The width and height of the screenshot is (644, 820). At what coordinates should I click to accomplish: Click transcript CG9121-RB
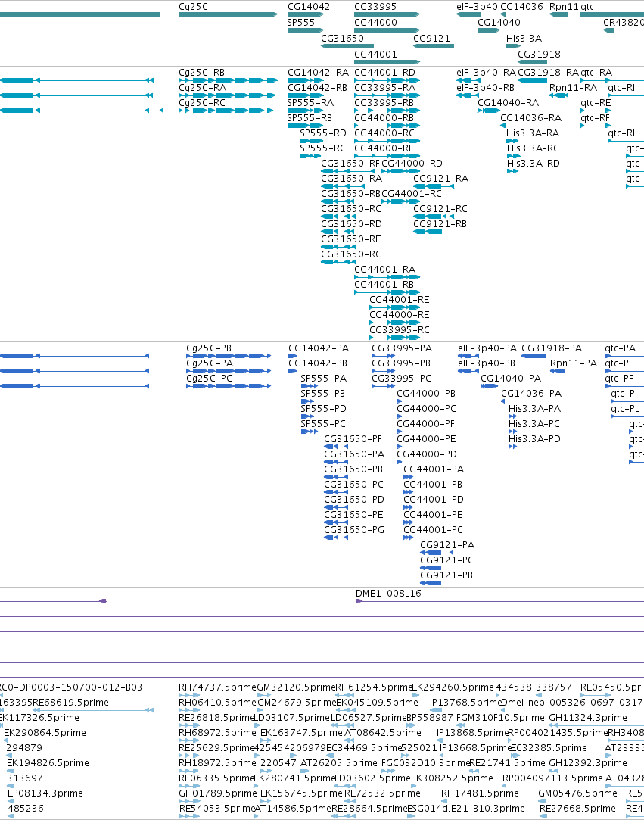tap(440, 224)
